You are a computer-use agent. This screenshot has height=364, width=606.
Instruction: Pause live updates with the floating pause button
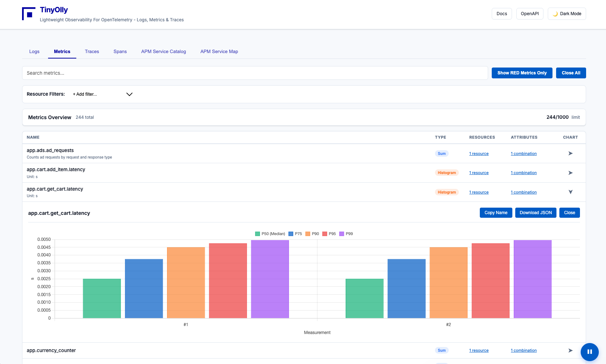tap(589, 352)
